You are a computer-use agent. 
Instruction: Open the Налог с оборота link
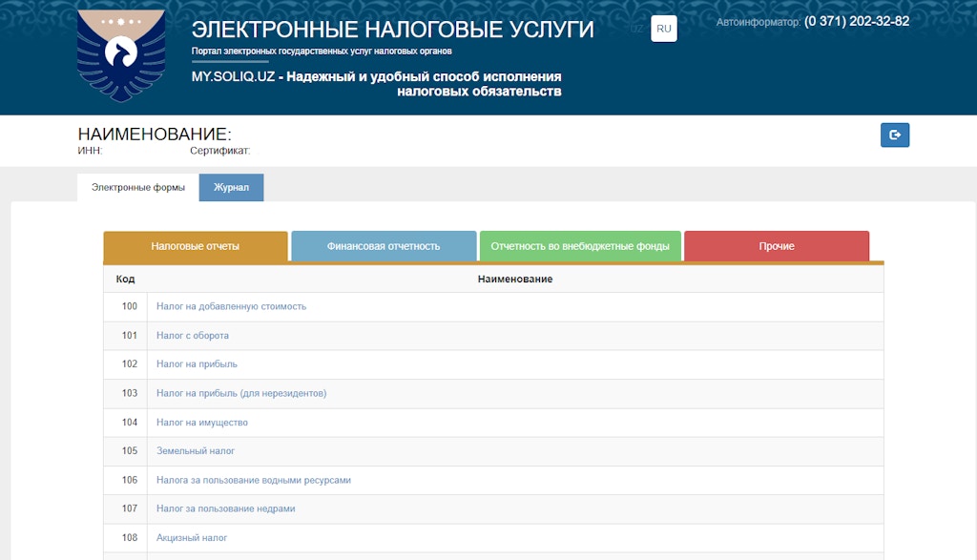coord(193,336)
